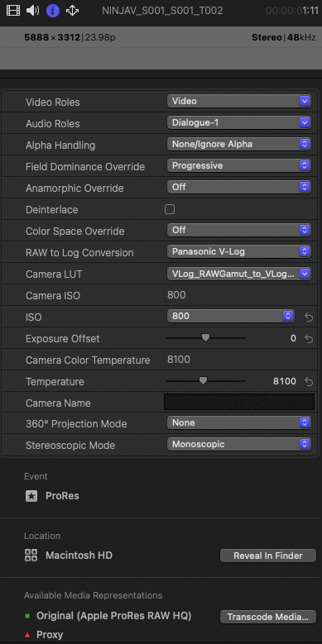Reset Temperature with its arrow
Screen dimensions: 322x644
309,382
